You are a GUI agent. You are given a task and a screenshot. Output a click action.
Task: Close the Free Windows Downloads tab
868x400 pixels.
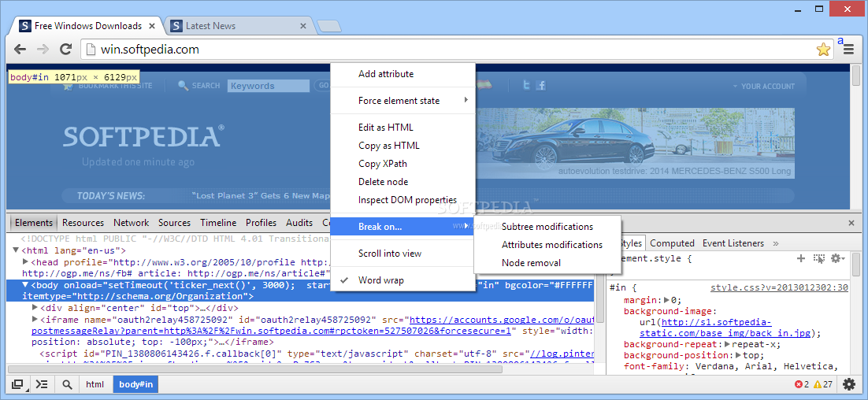coord(152,26)
